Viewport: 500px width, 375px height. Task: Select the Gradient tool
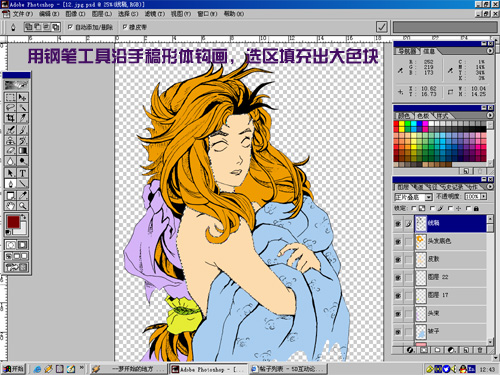tap(22, 151)
